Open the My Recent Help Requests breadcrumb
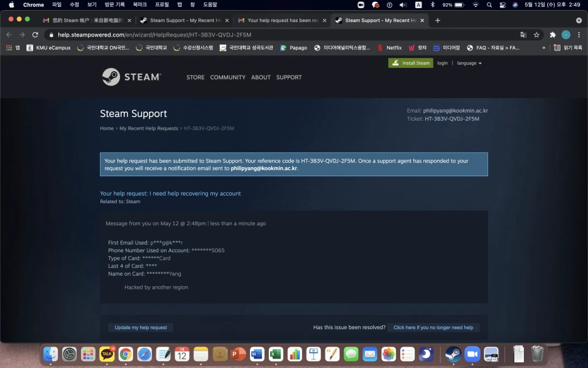 click(x=148, y=128)
